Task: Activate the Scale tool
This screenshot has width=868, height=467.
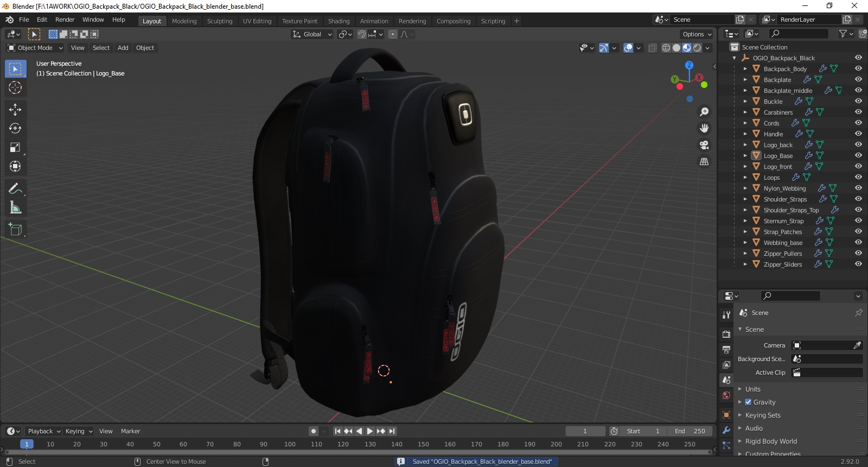Action: (15, 148)
